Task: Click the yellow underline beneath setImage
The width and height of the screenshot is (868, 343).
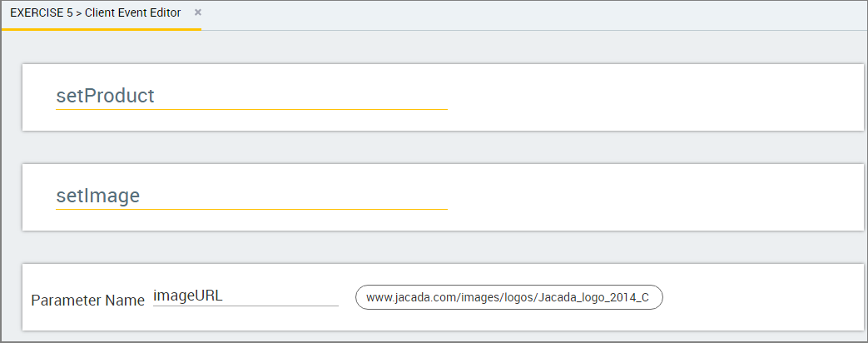Action: click(251, 210)
